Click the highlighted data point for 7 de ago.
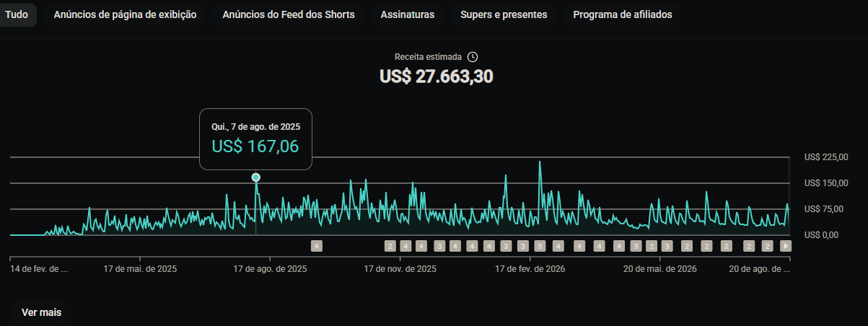Screen dimensions: 868x326 [x=255, y=177]
